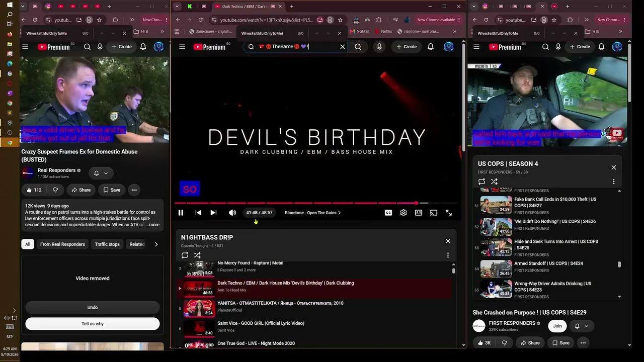The width and height of the screenshot is (644, 362).
Task: Click the search icon in left YouTube window
Action: click(87, 47)
